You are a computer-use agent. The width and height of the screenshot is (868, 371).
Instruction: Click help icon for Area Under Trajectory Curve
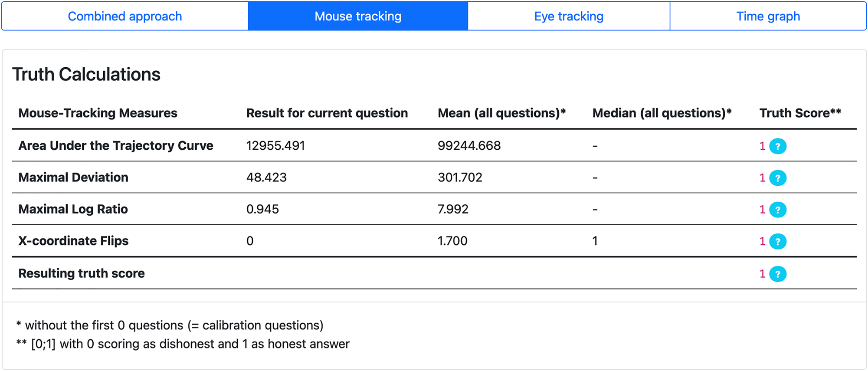point(777,146)
